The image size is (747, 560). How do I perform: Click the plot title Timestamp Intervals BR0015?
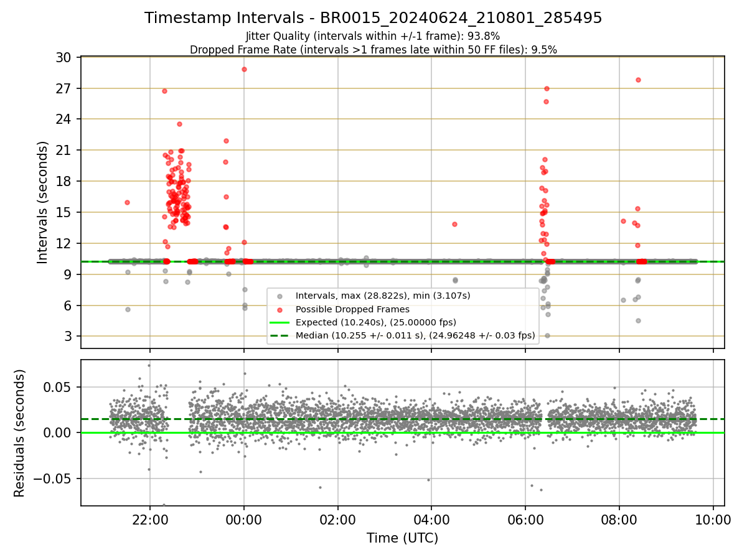point(373,18)
